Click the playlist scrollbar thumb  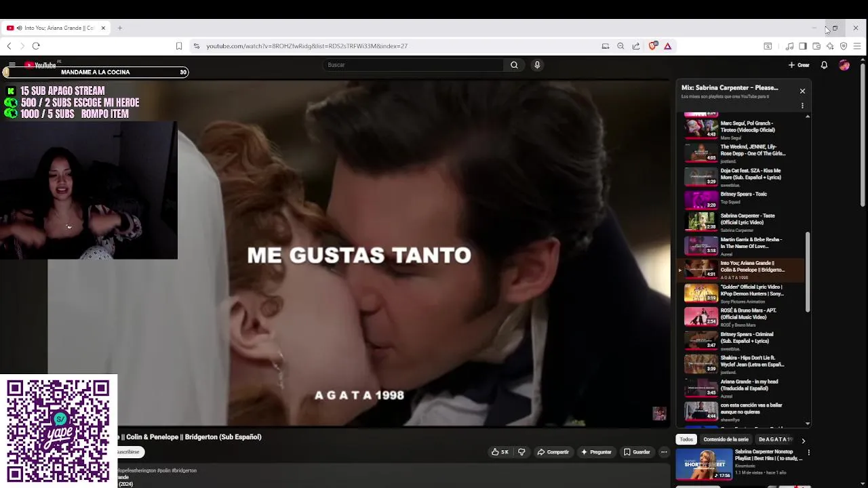[807, 272]
